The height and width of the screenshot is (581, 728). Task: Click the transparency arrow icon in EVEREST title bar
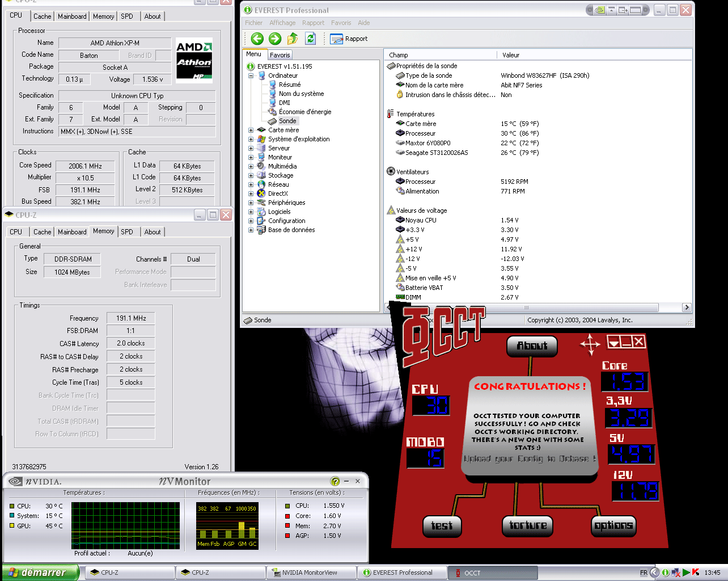click(612, 10)
